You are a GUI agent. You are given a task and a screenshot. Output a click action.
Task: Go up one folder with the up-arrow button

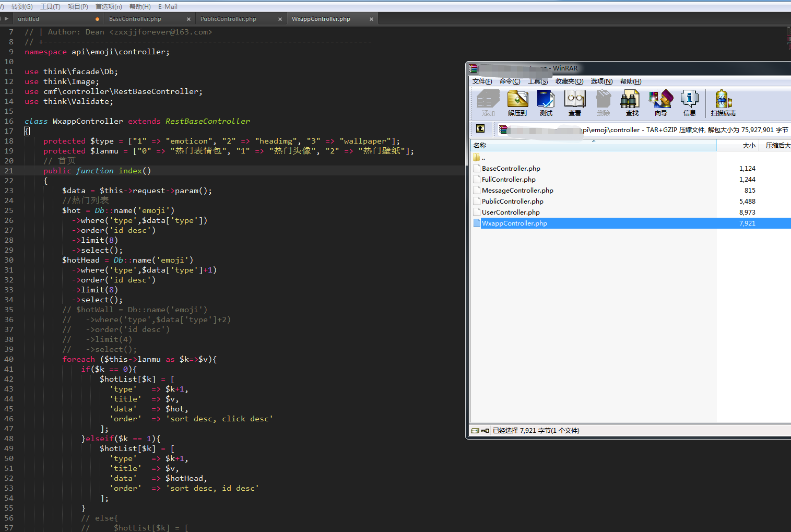pyautogui.click(x=480, y=128)
